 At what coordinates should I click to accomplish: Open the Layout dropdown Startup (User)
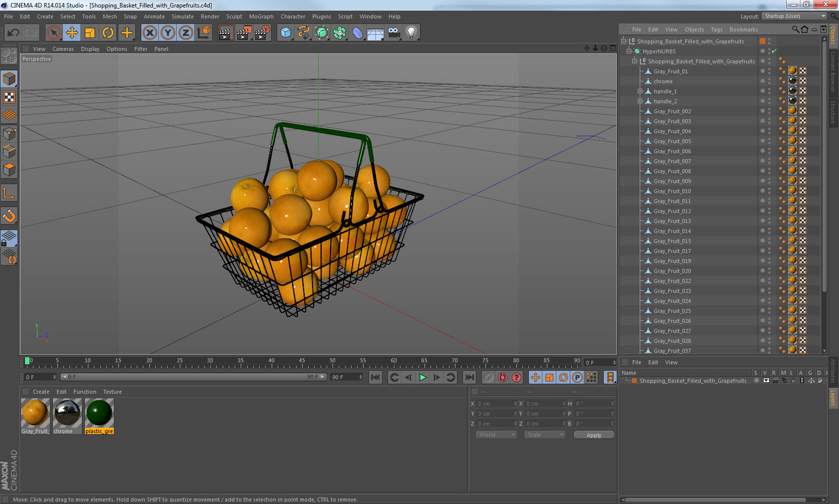point(795,16)
